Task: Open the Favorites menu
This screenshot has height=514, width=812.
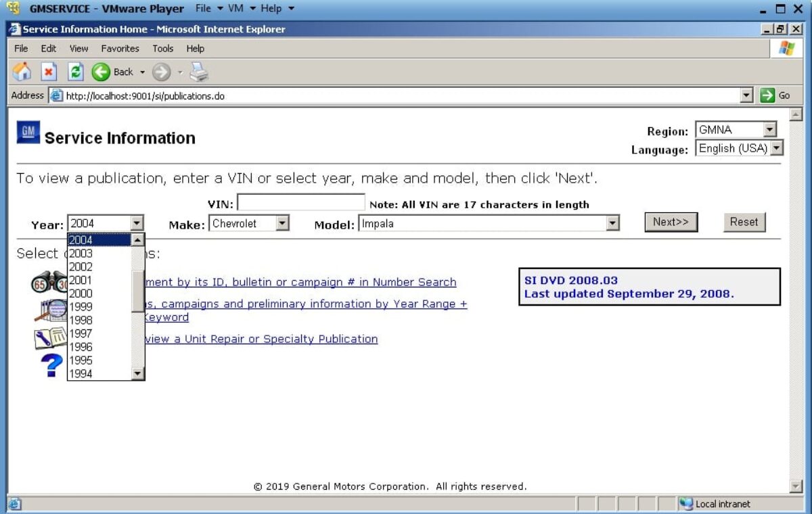Action: coord(120,48)
